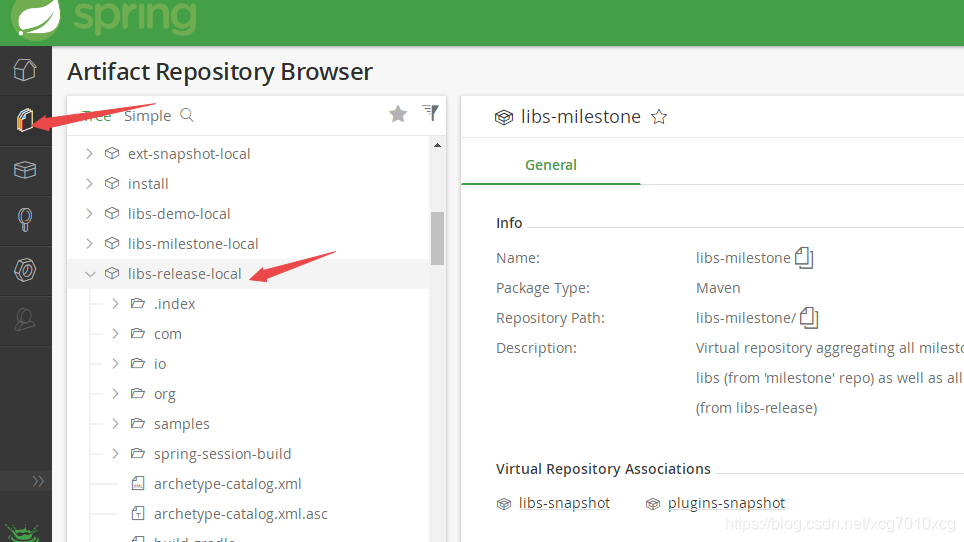Viewport: 964px width, 542px height.
Task: Collapse the libs-release-local repository
Action: [90, 274]
